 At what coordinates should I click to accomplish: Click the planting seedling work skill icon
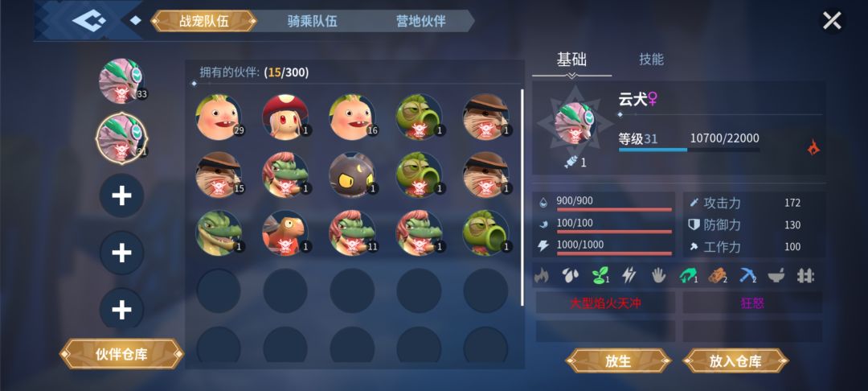(x=600, y=275)
